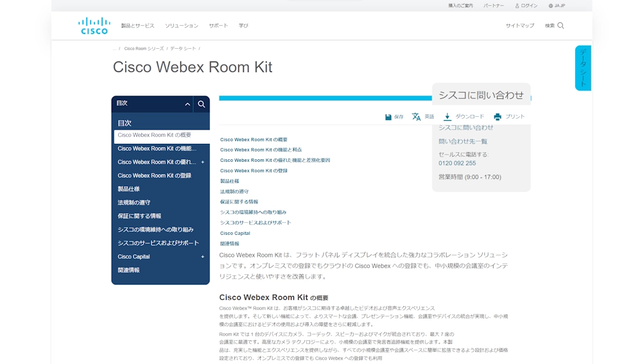Click the download (ダウンロード) arrow icon
Image resolution: width=642 pixels, height=364 pixels.
coord(447,117)
